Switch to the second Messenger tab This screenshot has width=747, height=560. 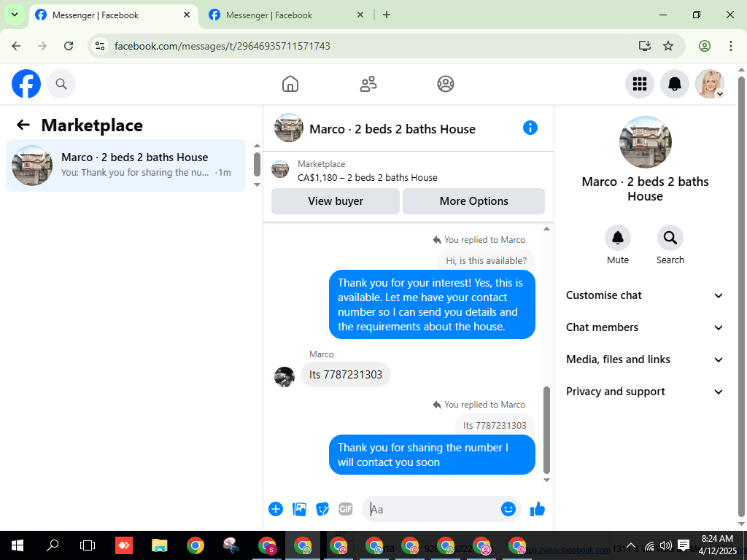(286, 15)
